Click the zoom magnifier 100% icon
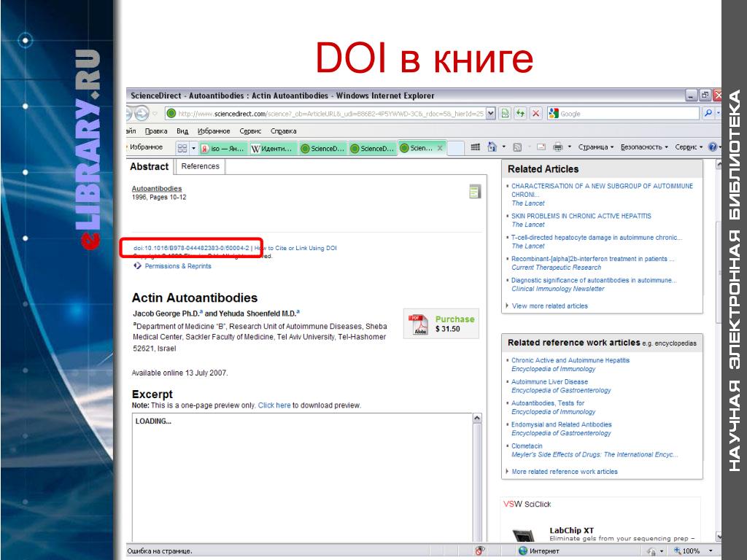747x560 pixels. tap(676, 551)
